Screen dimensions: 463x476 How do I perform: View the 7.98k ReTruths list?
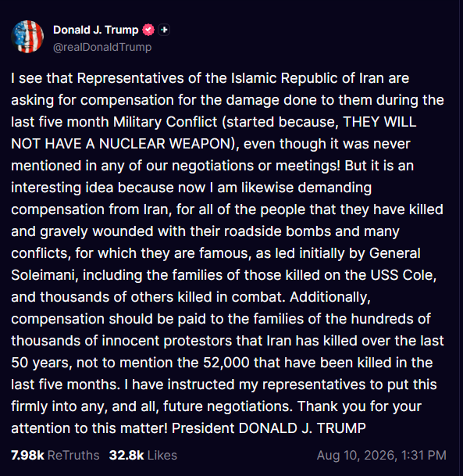point(55,455)
